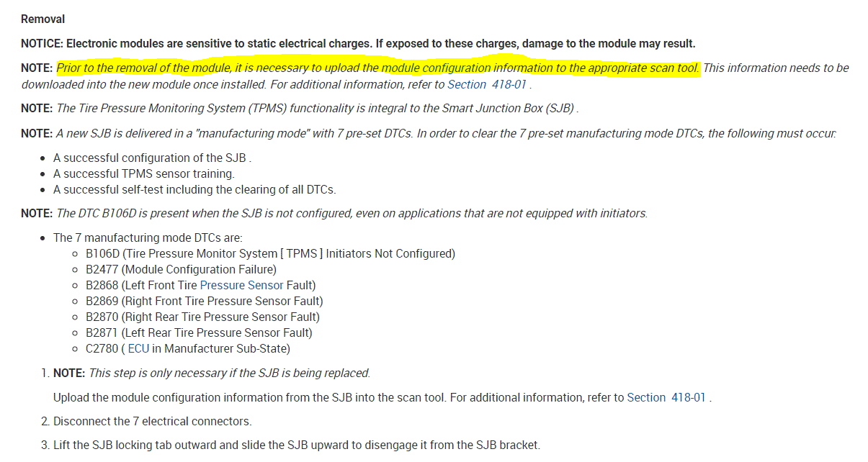Click the B2477 Module Configuration Failure entry
The image size is (868, 462).
(181, 269)
